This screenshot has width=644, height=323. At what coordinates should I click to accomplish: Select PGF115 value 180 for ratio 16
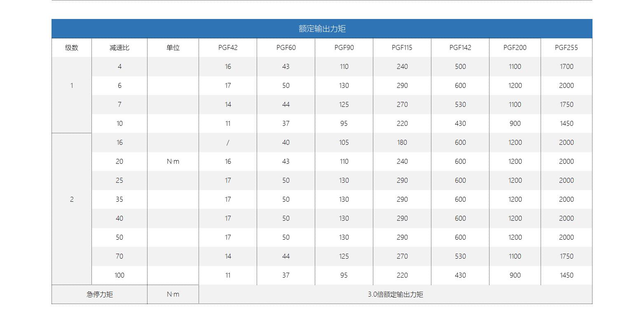click(402, 142)
